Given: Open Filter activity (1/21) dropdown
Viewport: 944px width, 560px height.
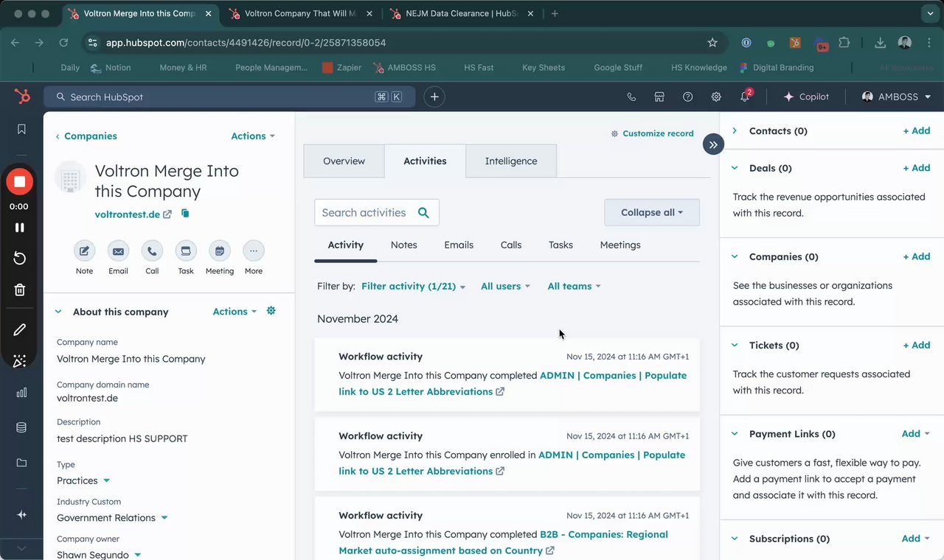Looking at the screenshot, I should [414, 286].
